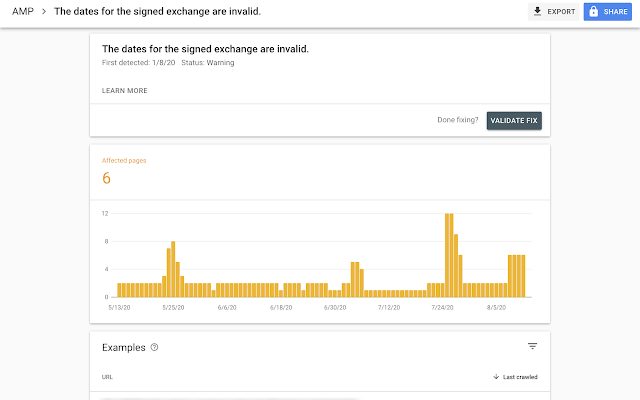
Task: Go back to the AMP report breadcrumb
Action: [x=22, y=12]
